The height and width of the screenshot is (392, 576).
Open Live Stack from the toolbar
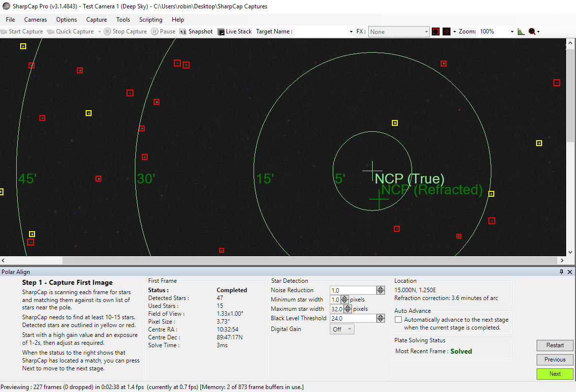(235, 31)
